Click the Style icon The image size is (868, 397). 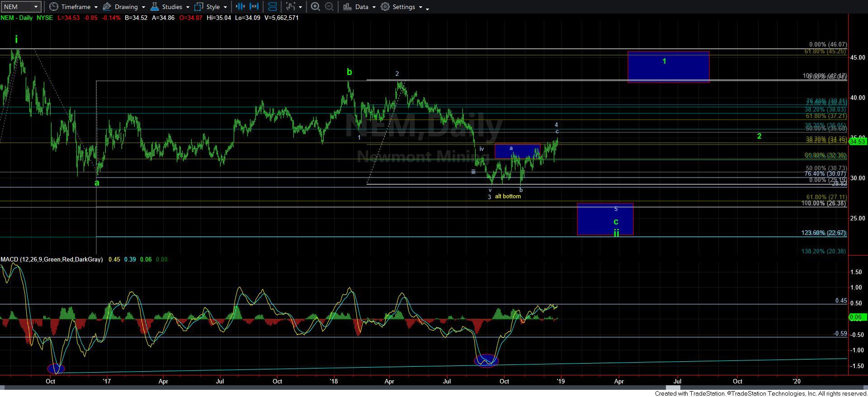(x=198, y=7)
